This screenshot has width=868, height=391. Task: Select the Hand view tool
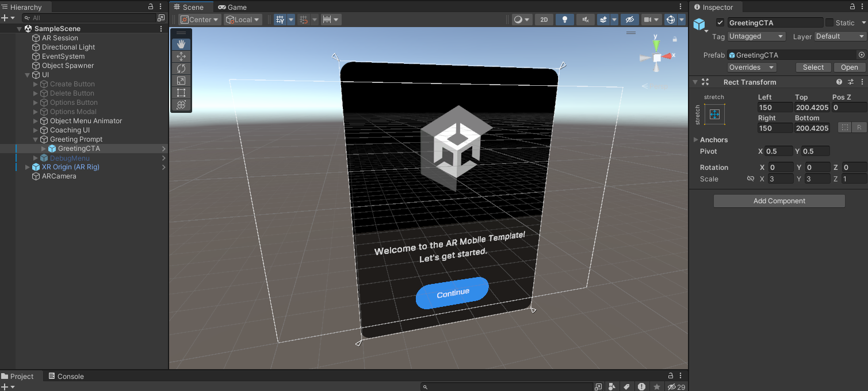(181, 44)
